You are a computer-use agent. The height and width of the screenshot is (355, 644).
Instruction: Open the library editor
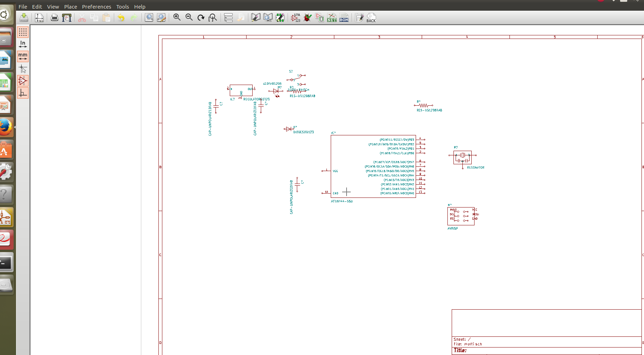click(256, 17)
